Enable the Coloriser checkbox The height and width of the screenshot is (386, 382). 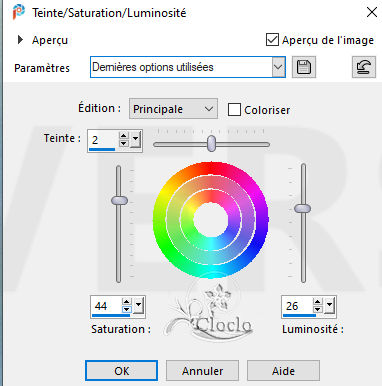pos(234,110)
